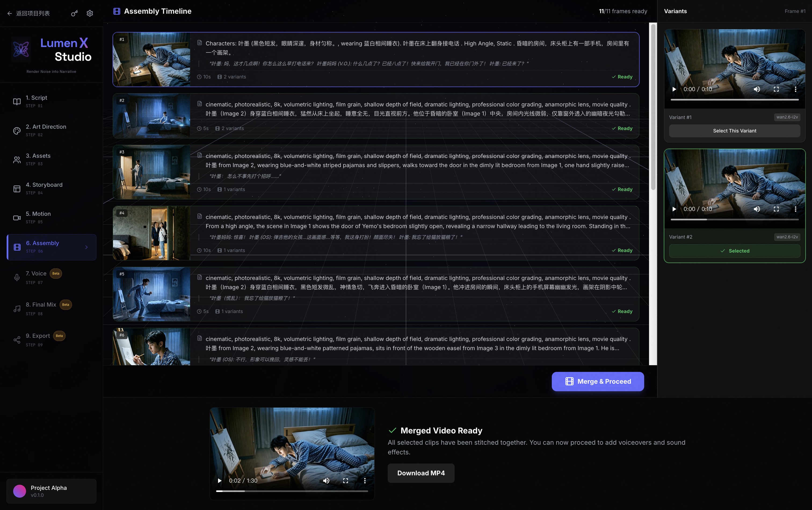Click the people icon for Assets
The height and width of the screenshot is (510, 812).
tap(17, 160)
